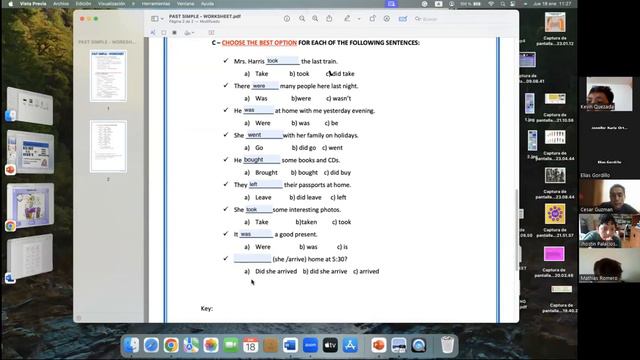Pick the redact tool in markup bar
The height and width of the screenshot is (360, 640).
coord(174,33)
